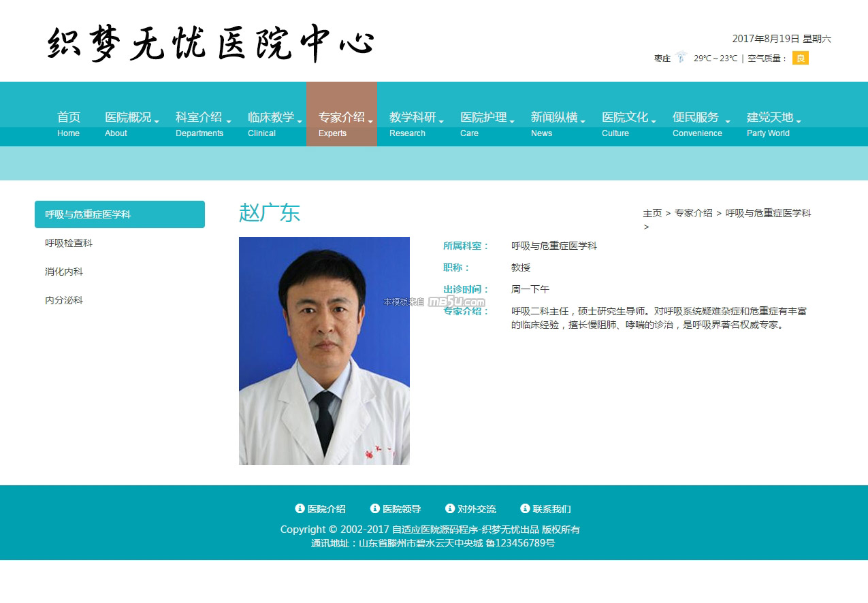Expand the 科室介绍 Departments dropdown arrow
This screenshot has width=868, height=603.
tap(229, 122)
